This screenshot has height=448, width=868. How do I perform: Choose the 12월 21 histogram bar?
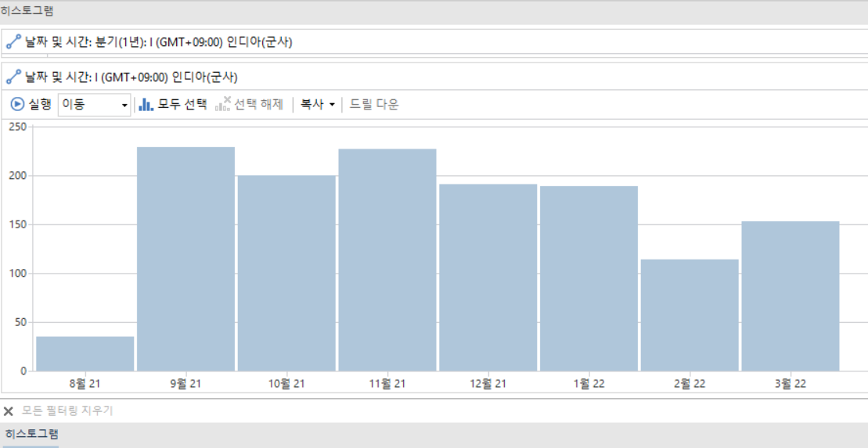pyautogui.click(x=488, y=277)
